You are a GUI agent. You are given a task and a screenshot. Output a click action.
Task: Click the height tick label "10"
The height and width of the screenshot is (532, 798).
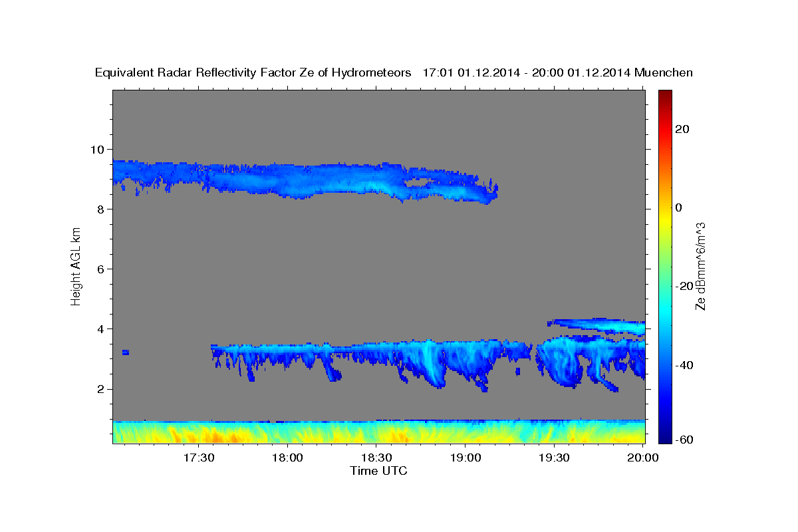coord(98,149)
